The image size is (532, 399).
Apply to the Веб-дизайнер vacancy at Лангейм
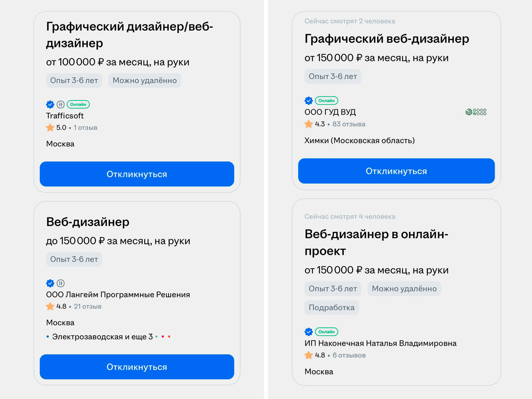[x=137, y=367]
